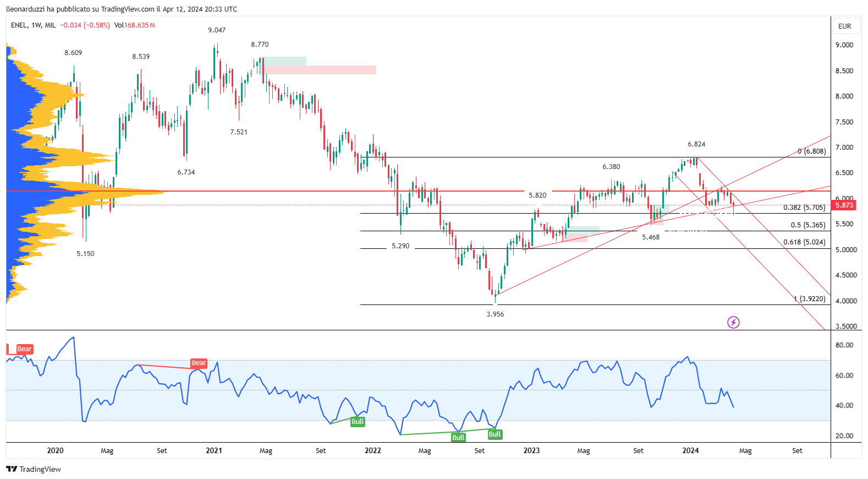Click the 7.521 price label

click(239, 132)
